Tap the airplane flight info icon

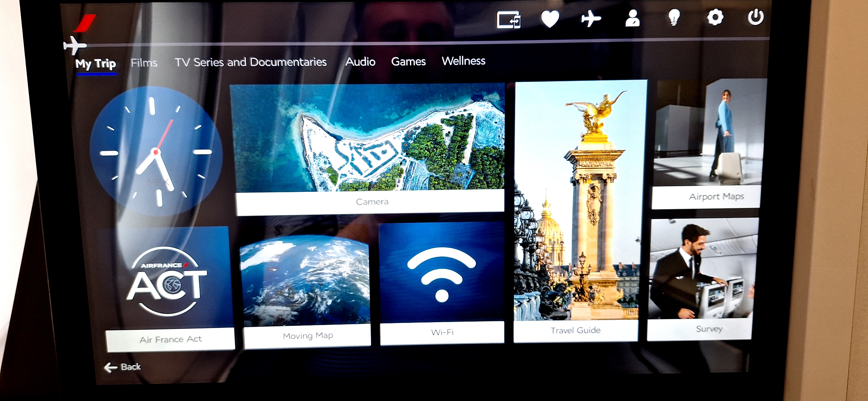(x=591, y=19)
